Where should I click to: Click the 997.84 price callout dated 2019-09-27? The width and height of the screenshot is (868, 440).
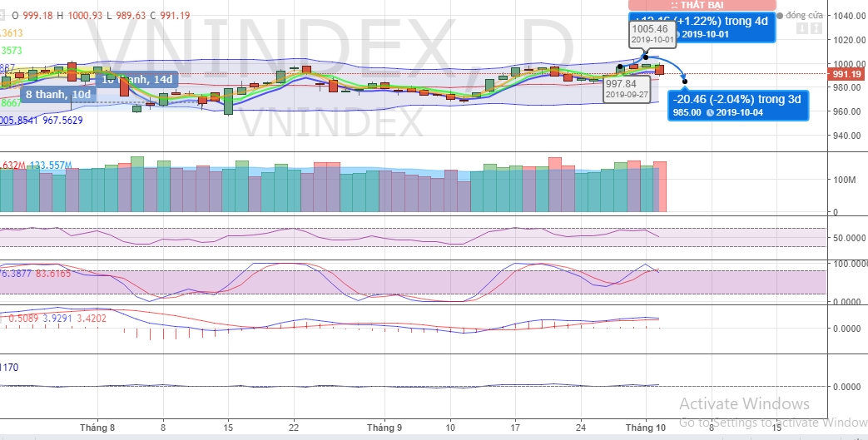click(x=627, y=89)
